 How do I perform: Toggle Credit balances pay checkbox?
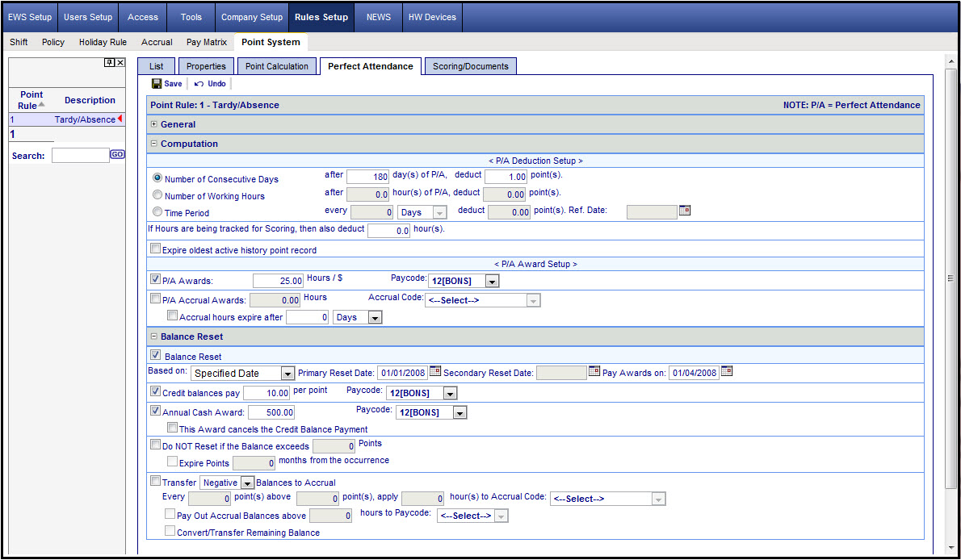(x=156, y=391)
